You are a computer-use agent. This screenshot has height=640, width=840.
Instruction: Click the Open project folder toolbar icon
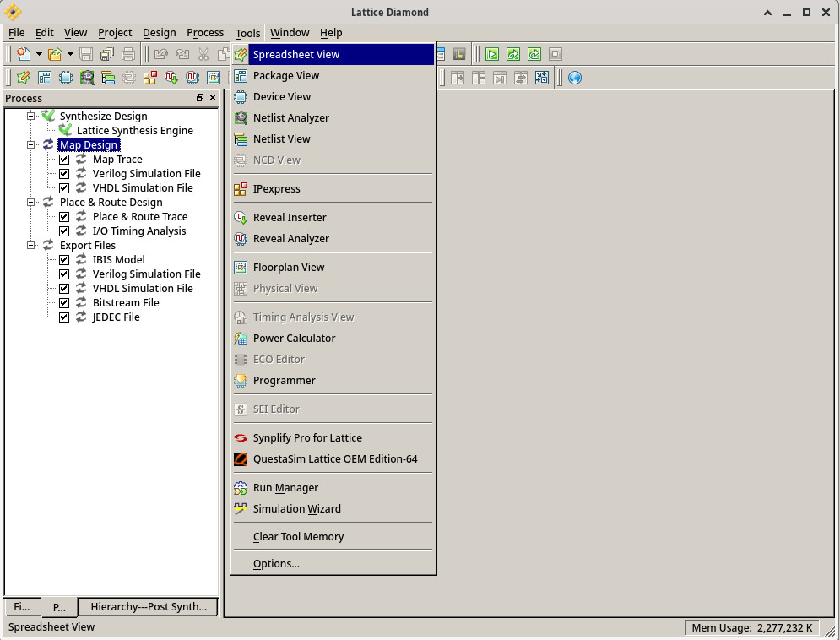(x=55, y=54)
